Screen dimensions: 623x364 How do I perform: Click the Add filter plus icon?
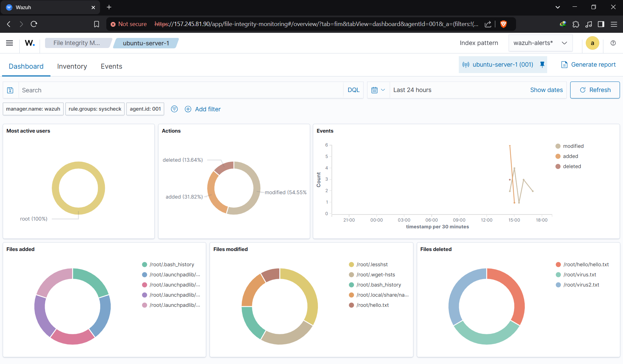pos(188,109)
